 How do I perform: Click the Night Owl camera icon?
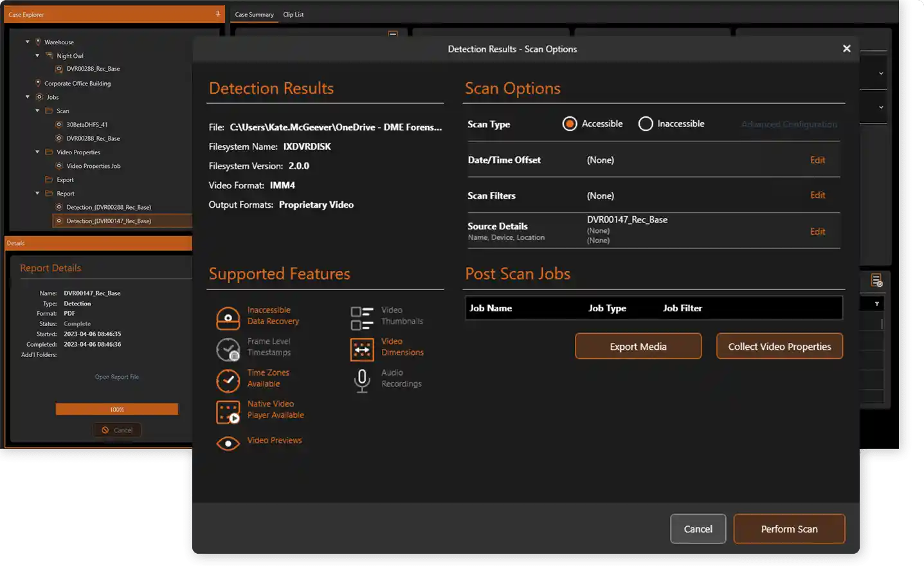pos(50,55)
